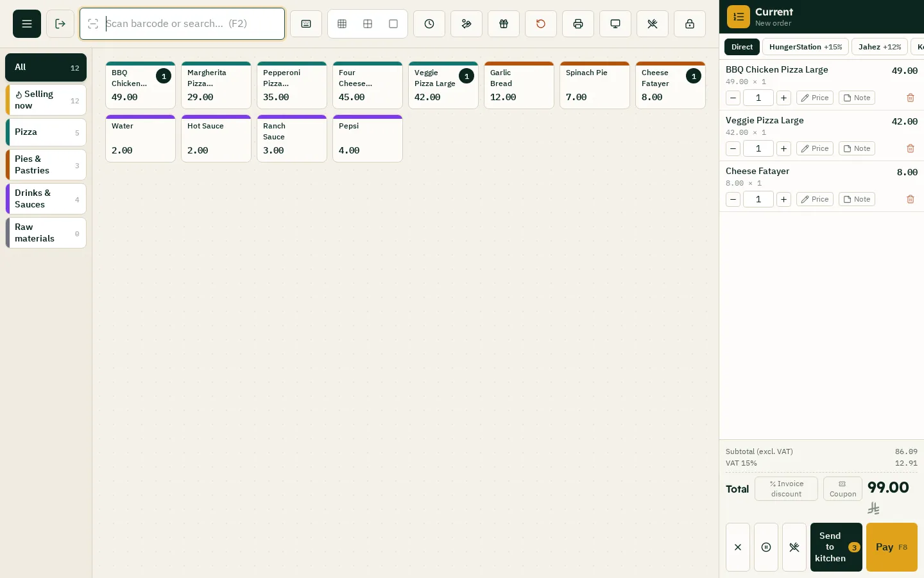The width and height of the screenshot is (924, 578).
Task: Click Send to kitchen button
Action: pyautogui.click(x=836, y=547)
